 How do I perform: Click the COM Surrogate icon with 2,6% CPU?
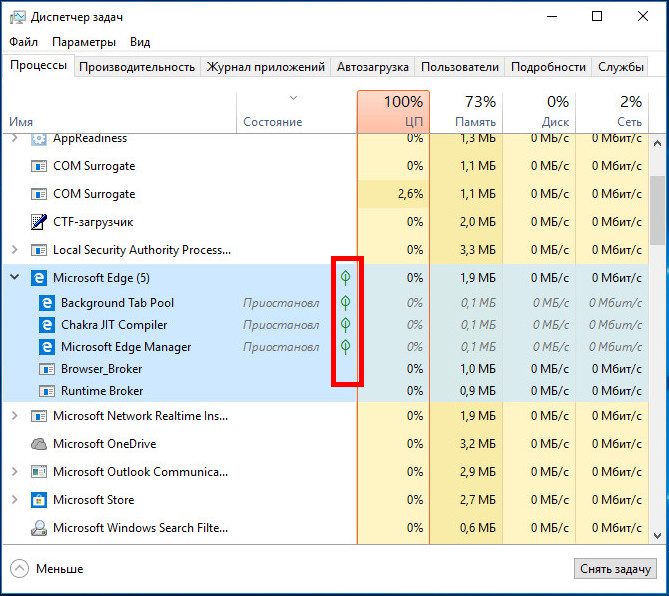click(x=39, y=194)
